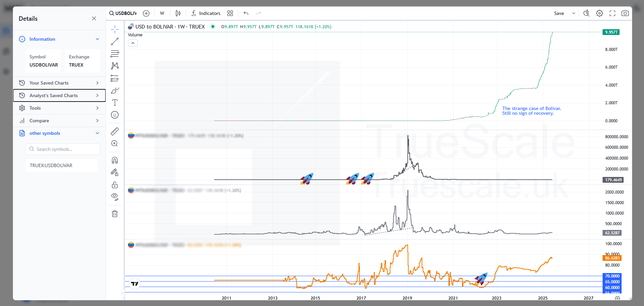Collapse the other symbols section
Image resolution: width=644 pixels, height=306 pixels.
pos(97,133)
